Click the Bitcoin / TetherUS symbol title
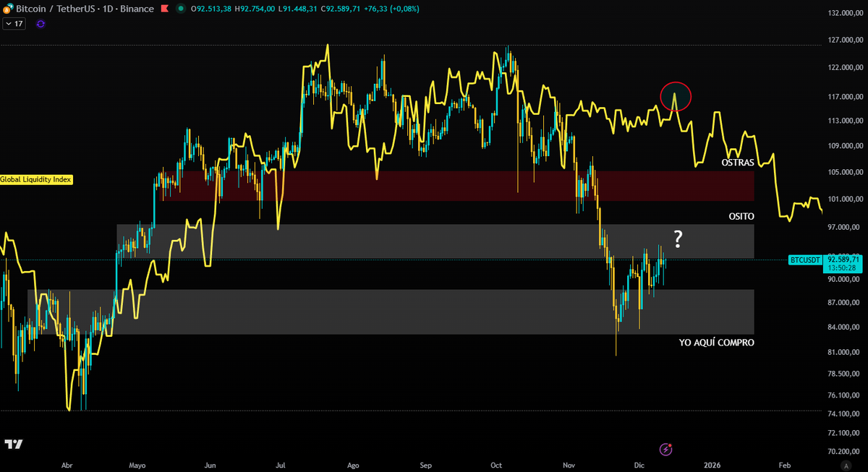Image resolution: width=868 pixels, height=472 pixels. pyautogui.click(x=55, y=9)
